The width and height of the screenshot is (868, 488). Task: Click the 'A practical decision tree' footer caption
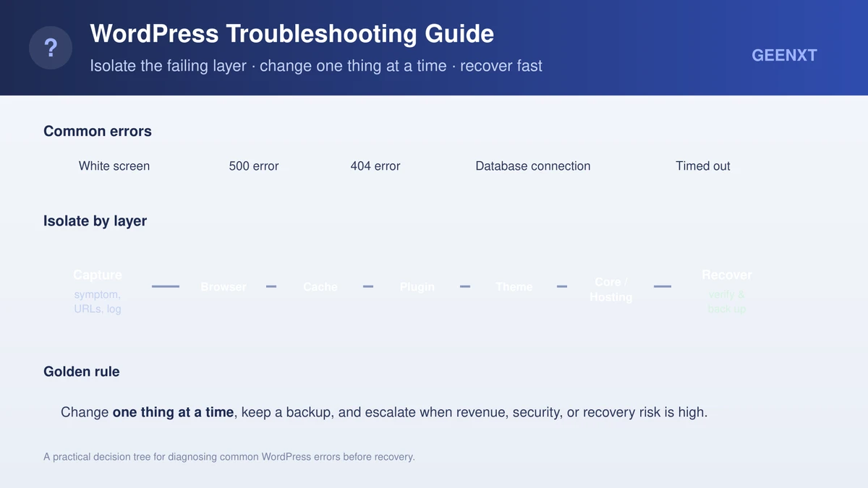pyautogui.click(x=229, y=457)
